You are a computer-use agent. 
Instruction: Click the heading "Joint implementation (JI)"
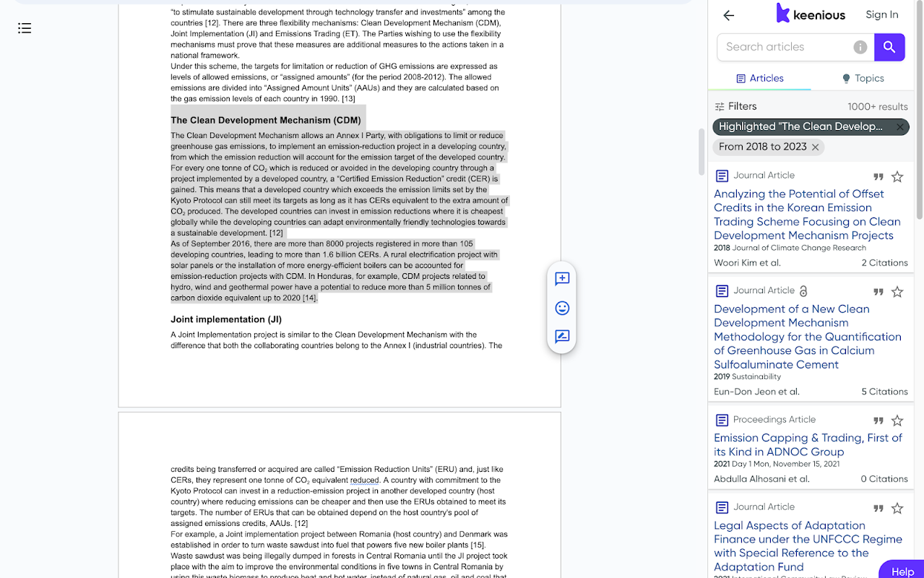tap(226, 319)
